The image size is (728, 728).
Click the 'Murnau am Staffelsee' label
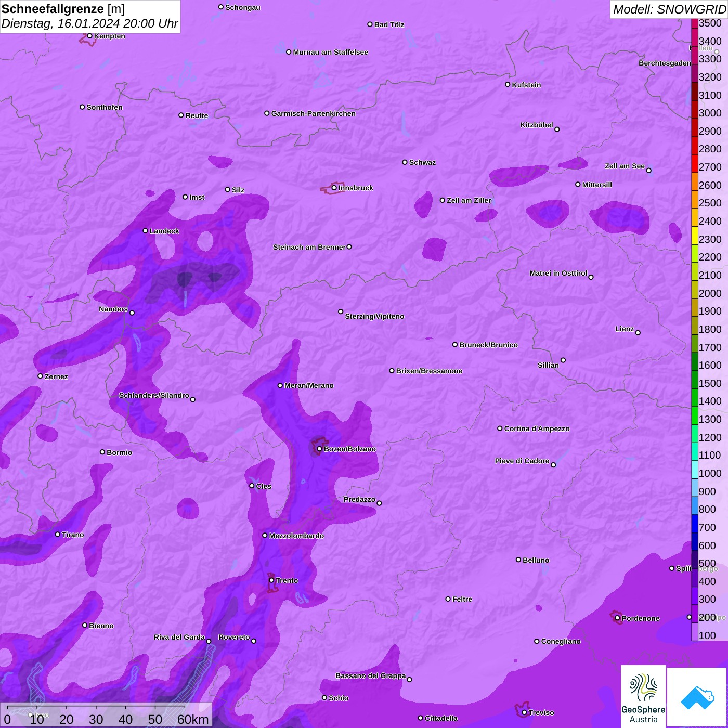pos(330,52)
